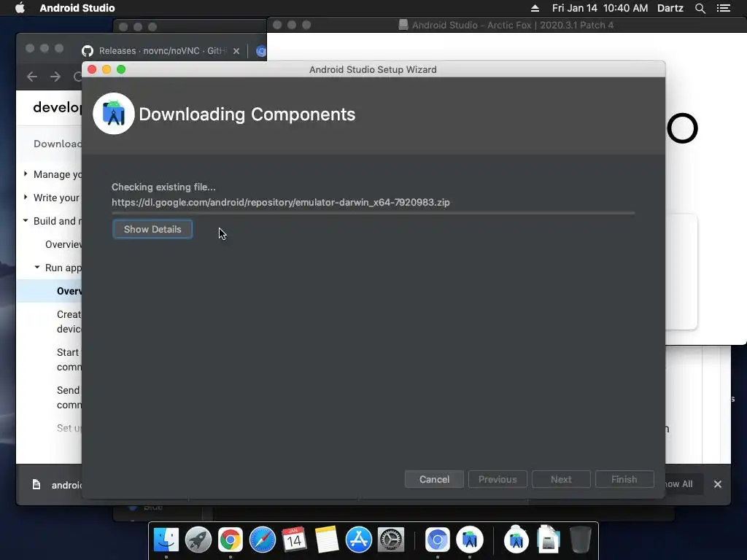747x560 pixels.
Task: Open Google Chrome from the Dock
Action: coord(230,540)
